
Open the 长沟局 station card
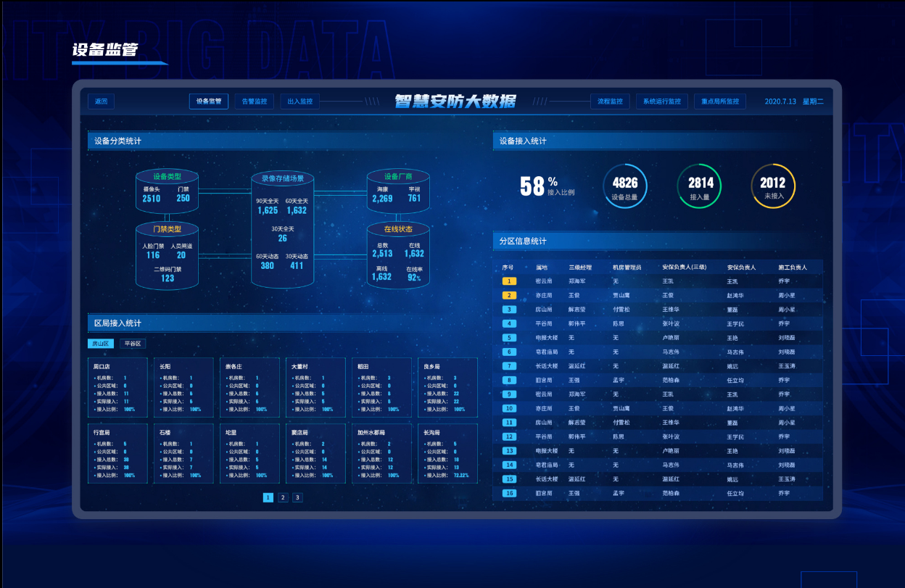[448, 454]
